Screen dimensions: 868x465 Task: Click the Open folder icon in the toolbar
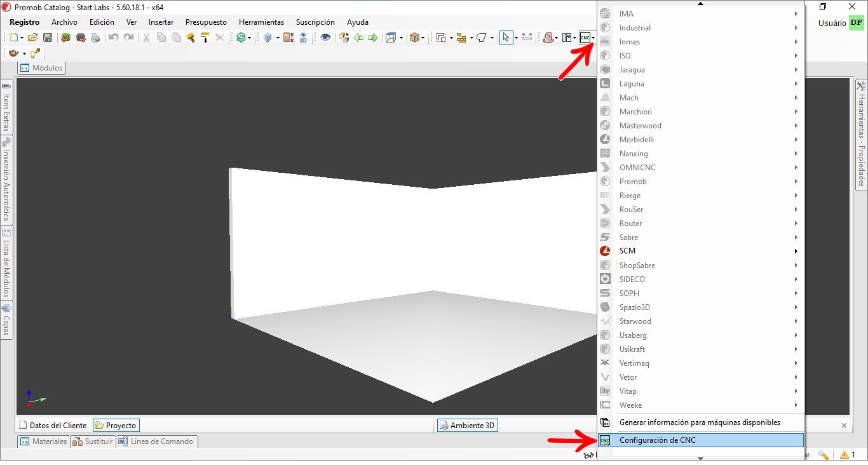point(32,37)
